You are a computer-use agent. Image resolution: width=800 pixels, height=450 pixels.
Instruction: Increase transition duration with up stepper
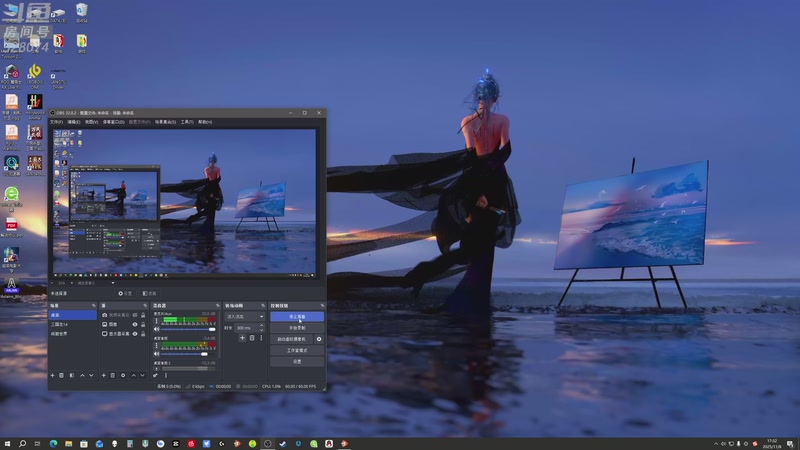pos(262,326)
